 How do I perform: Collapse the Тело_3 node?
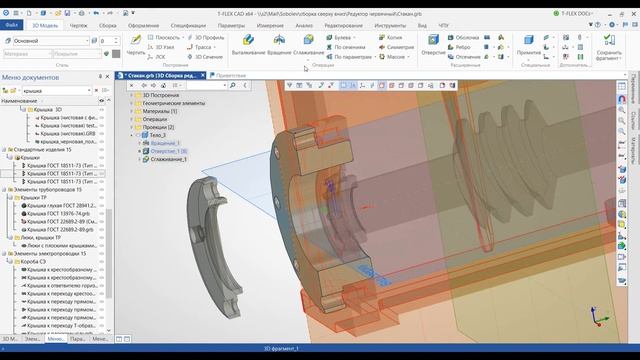pos(132,135)
